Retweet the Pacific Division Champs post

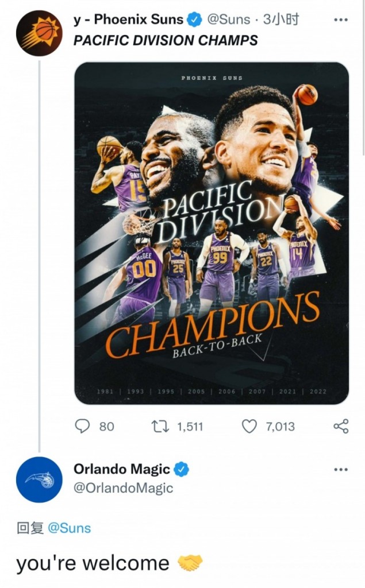157,427
